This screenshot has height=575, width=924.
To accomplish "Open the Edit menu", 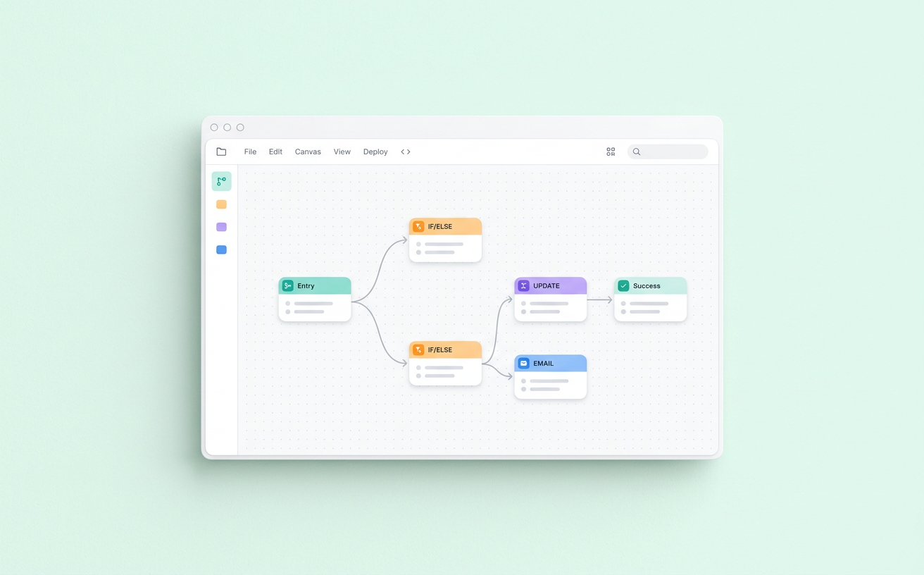I will pos(275,152).
